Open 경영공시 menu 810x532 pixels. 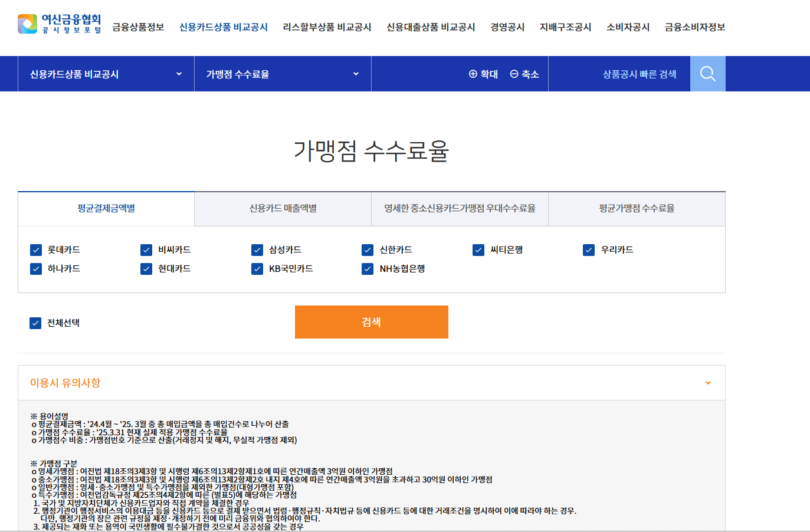(x=507, y=27)
